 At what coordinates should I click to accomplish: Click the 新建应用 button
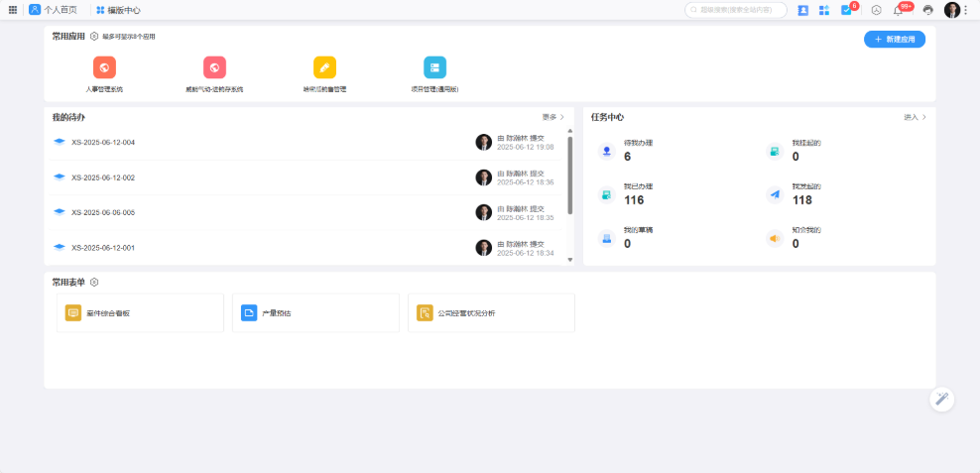click(x=895, y=40)
